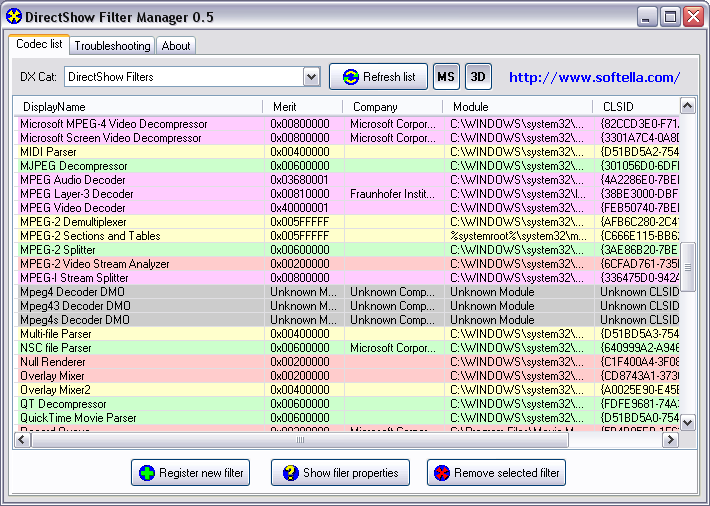This screenshot has height=506, width=710.
Task: Click the list's scroll up arrow
Action: pyautogui.click(x=687, y=106)
